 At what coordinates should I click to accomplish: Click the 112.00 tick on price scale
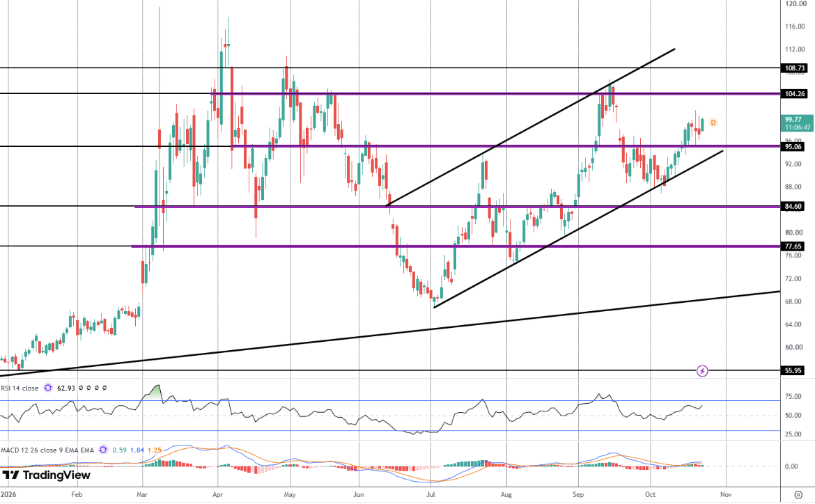pyautogui.click(x=795, y=49)
